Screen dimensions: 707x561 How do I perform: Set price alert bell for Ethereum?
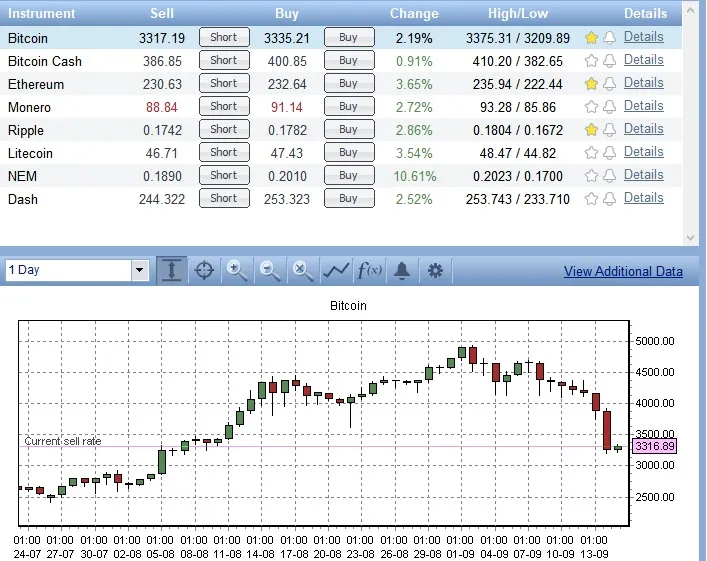610,84
